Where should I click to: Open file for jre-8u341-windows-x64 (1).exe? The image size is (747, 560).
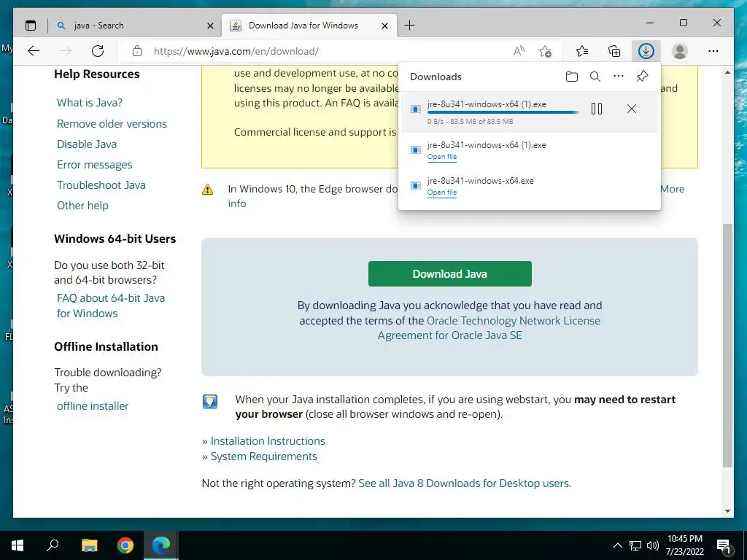click(x=442, y=157)
